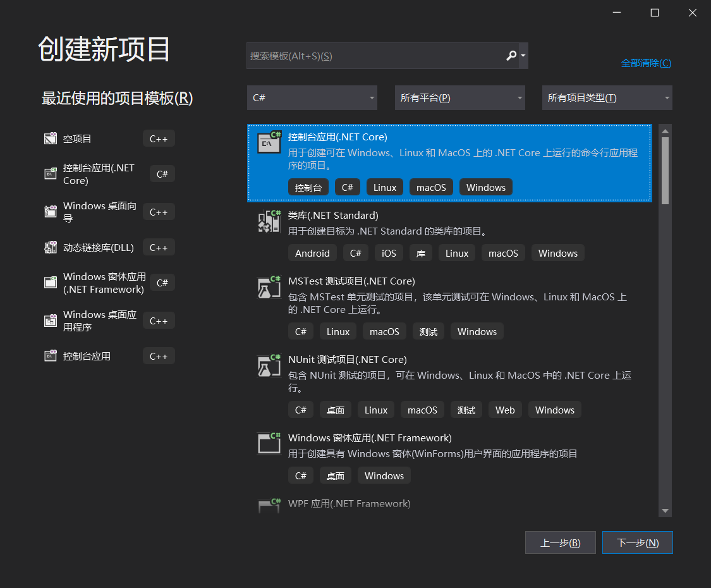The height and width of the screenshot is (588, 711).
Task: Select the WPF 应用(.NET Framework) icon
Action: [269, 506]
